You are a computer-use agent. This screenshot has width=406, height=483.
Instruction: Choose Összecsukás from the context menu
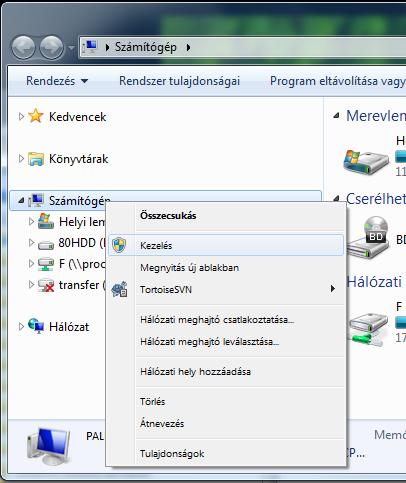168,216
